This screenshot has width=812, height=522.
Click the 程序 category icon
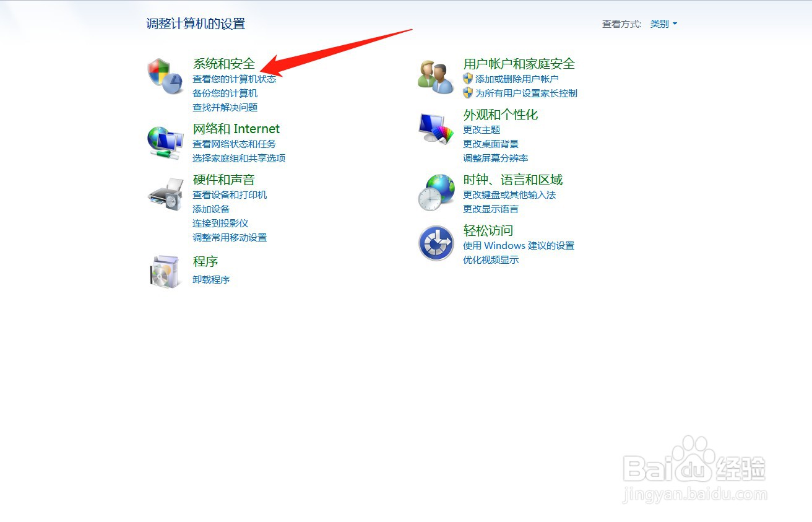165,271
